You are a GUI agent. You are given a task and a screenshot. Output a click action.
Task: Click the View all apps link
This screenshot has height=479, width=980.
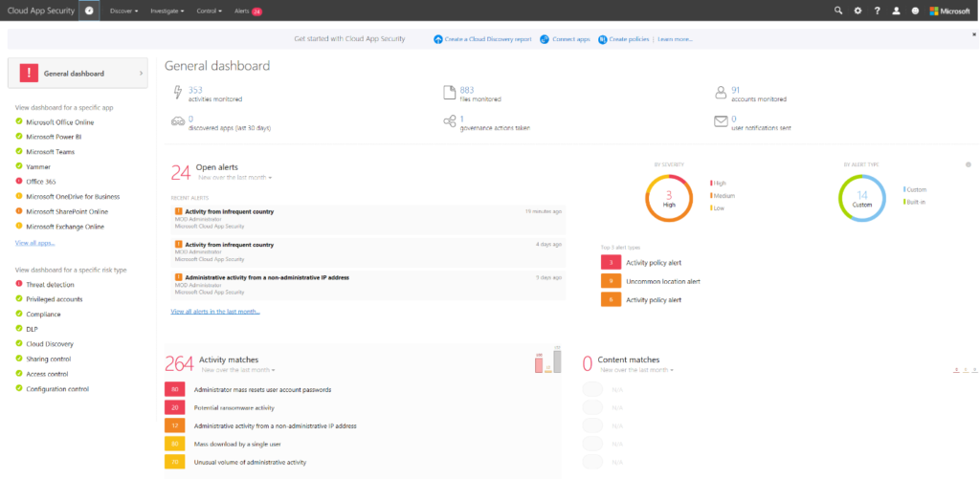[x=34, y=244]
